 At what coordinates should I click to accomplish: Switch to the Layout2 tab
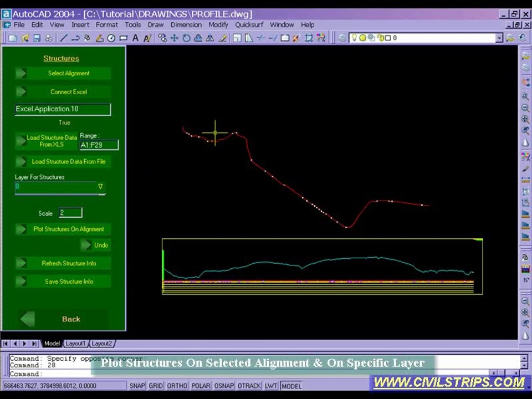click(x=101, y=344)
